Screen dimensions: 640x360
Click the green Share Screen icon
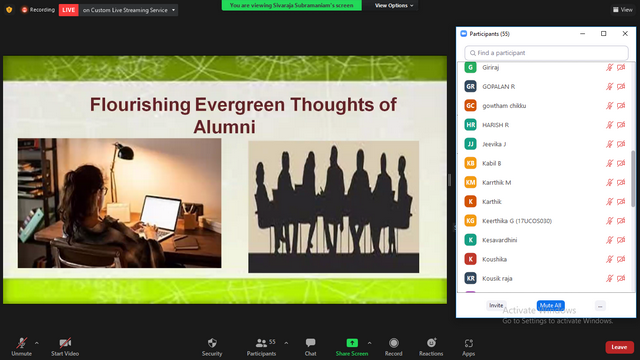pyautogui.click(x=352, y=343)
